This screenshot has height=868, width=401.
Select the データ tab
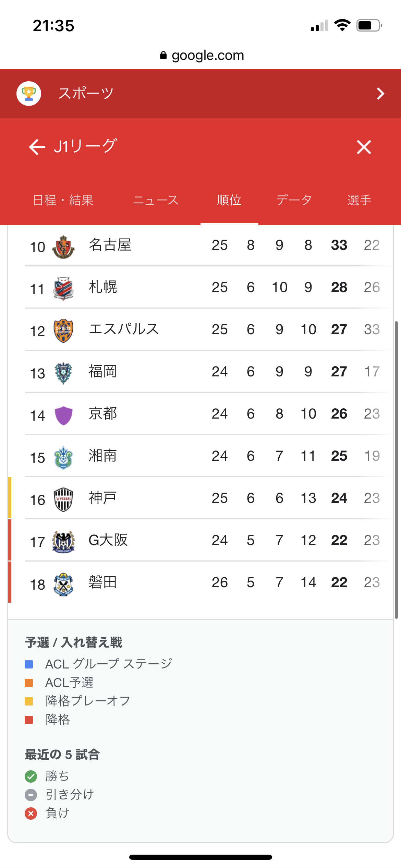[x=294, y=200]
